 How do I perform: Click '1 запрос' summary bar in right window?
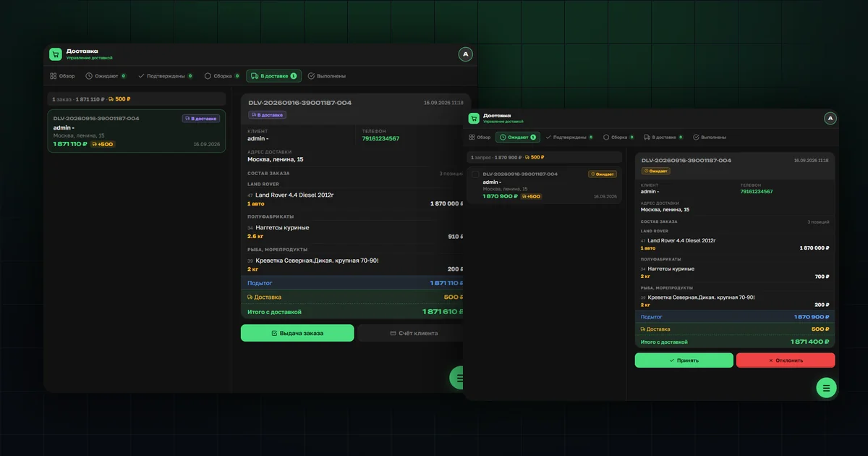[x=544, y=157]
